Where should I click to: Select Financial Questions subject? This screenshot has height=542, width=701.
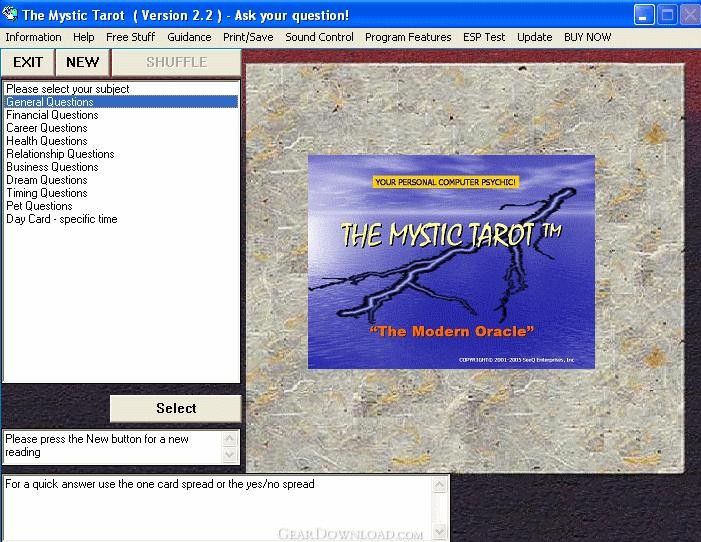pyautogui.click(x=121, y=115)
